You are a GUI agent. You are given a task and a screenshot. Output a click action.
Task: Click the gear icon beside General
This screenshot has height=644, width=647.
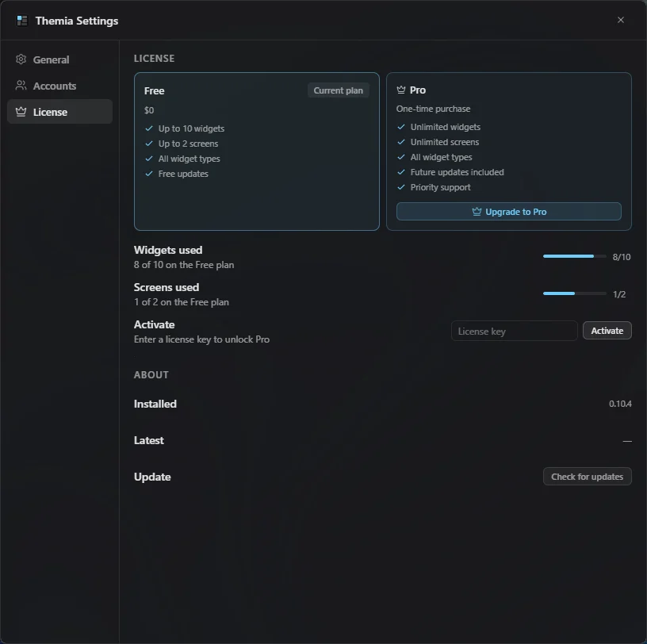click(21, 59)
